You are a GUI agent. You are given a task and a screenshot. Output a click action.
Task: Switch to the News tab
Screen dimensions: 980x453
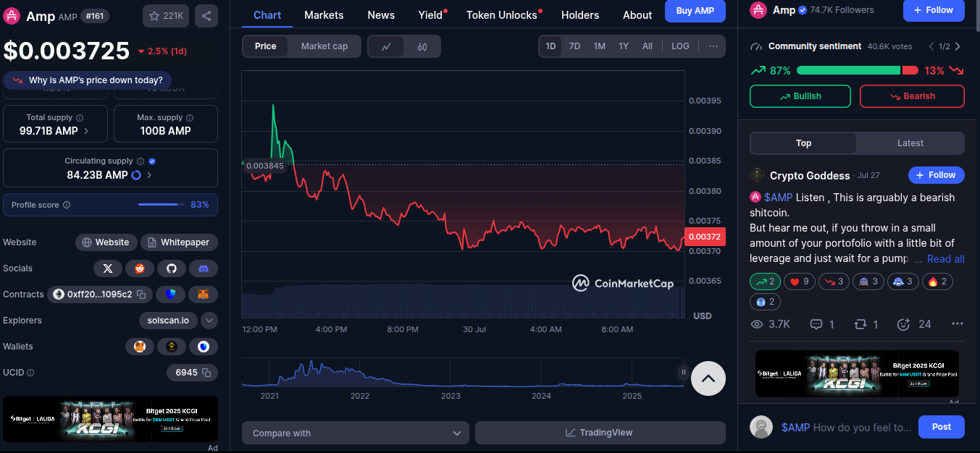coord(381,14)
